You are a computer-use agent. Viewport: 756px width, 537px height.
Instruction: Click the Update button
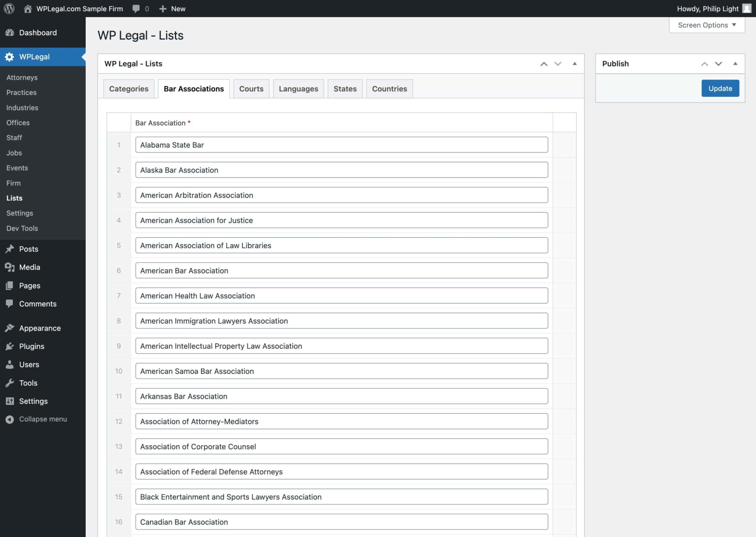point(720,88)
